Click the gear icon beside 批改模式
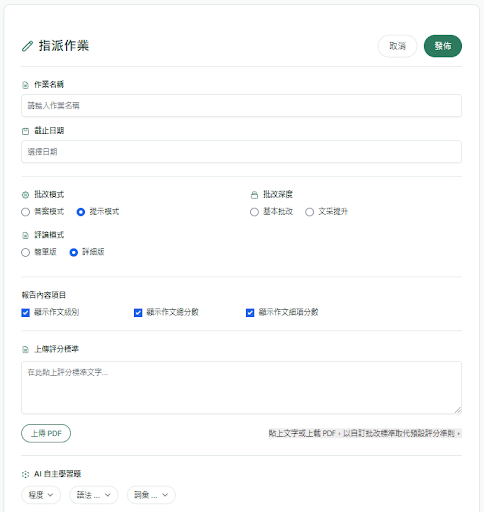This screenshot has height=512, width=484. click(x=25, y=195)
